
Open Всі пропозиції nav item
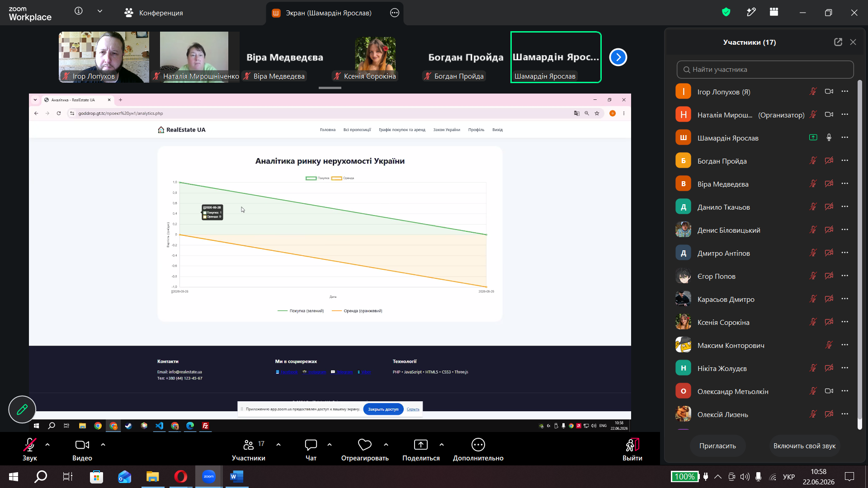click(x=357, y=130)
